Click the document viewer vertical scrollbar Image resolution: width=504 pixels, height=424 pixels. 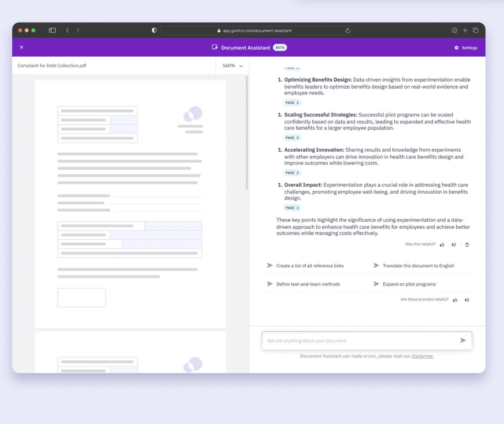coord(247,133)
